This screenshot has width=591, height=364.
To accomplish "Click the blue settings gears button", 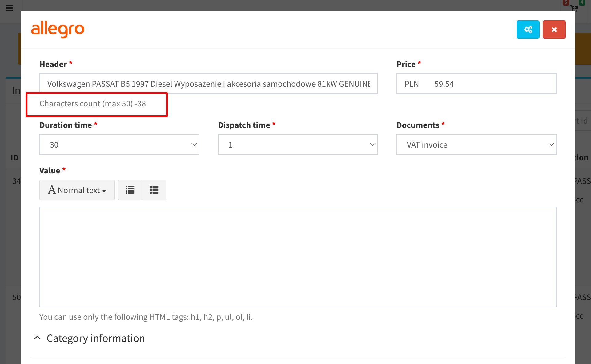I will coord(528,30).
